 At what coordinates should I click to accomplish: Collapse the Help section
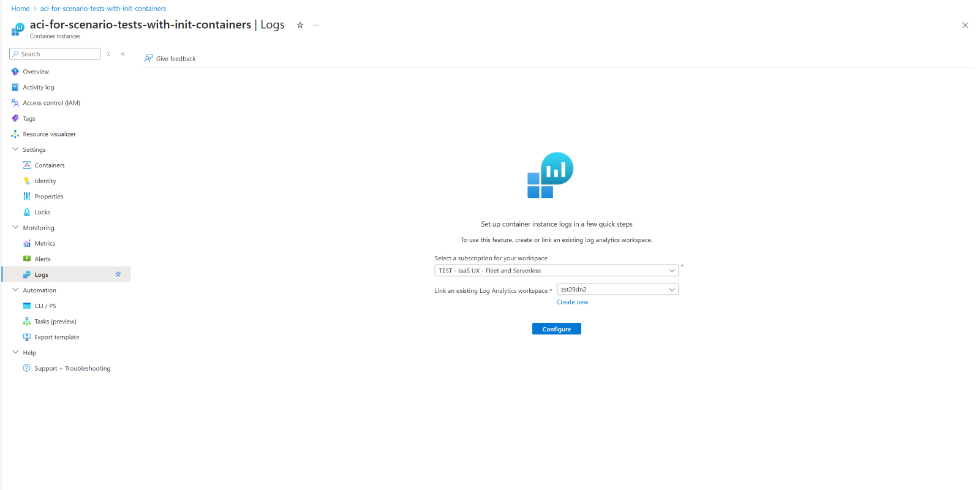click(15, 352)
